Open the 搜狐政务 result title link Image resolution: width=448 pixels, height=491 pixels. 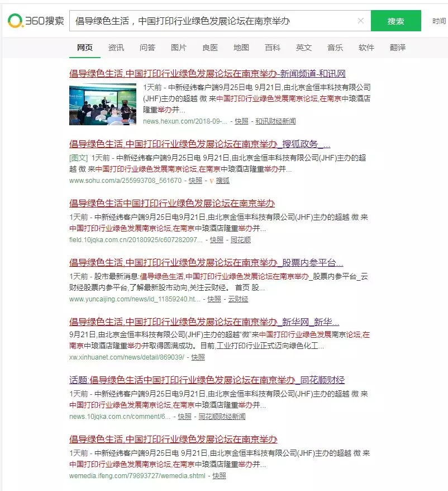199,144
